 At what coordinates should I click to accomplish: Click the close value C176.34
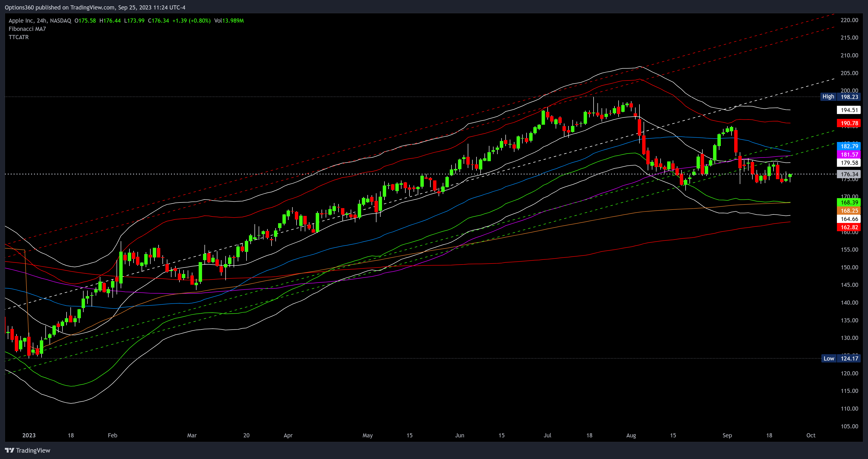coord(158,21)
